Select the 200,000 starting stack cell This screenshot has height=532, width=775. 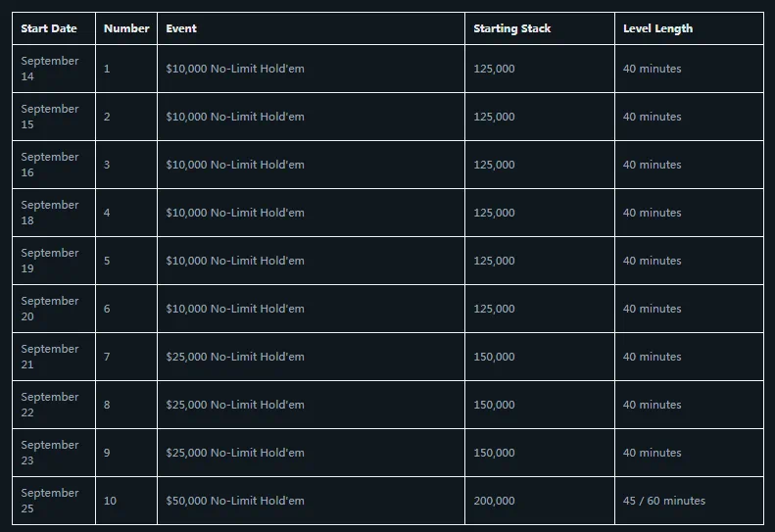click(494, 501)
